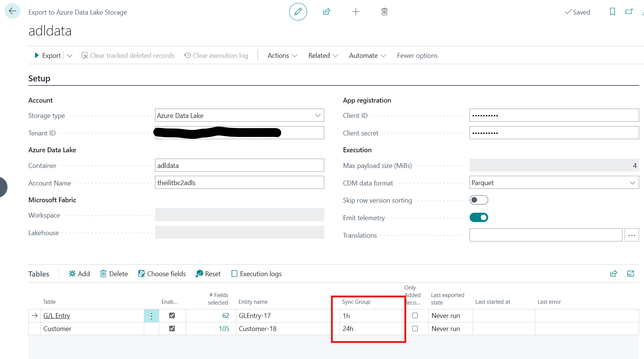Open the Export button dropdown chevron
The image size is (644, 359).
pos(70,55)
